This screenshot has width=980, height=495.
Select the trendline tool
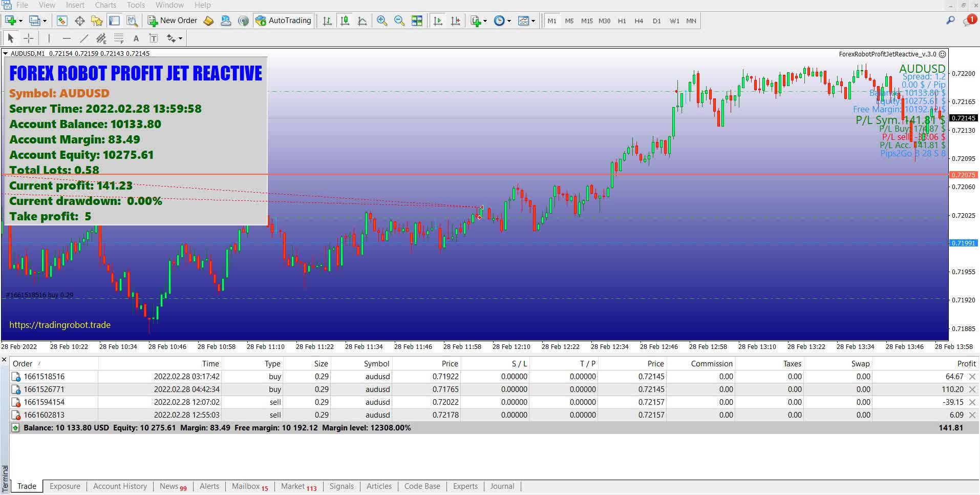click(84, 38)
